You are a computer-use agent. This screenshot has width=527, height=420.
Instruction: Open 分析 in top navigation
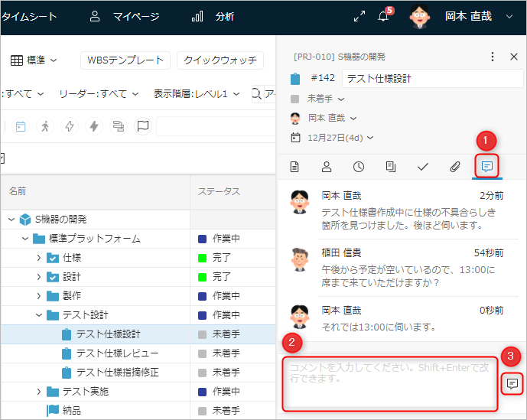(213, 17)
